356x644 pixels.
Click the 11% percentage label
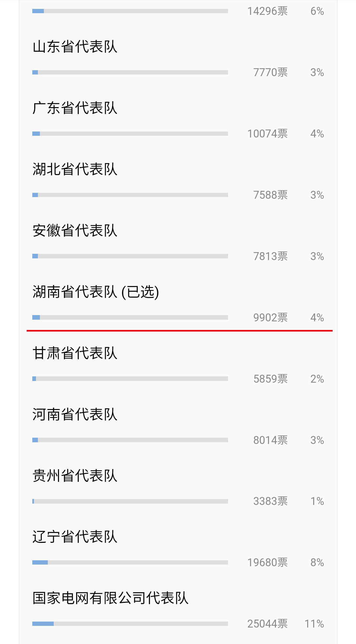314,624
